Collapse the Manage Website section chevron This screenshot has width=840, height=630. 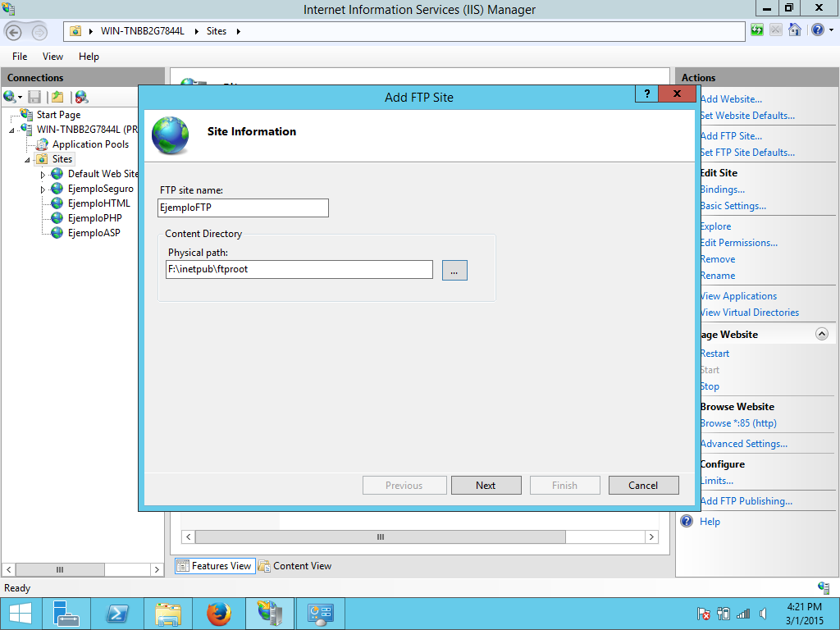823,334
